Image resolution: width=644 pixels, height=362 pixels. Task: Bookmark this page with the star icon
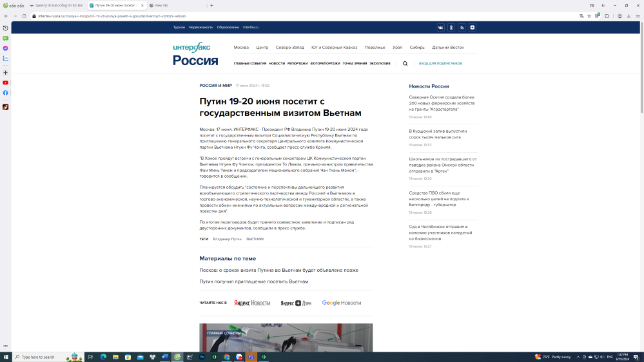589,16
